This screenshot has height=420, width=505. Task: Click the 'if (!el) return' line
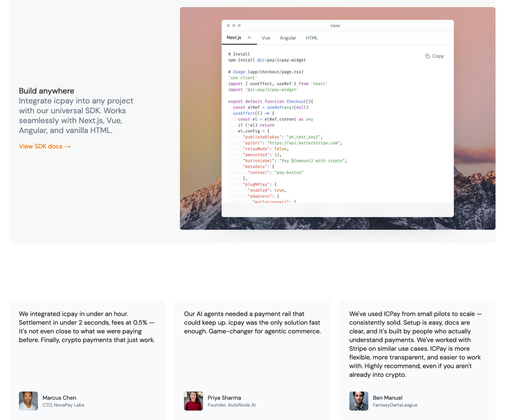(256, 125)
